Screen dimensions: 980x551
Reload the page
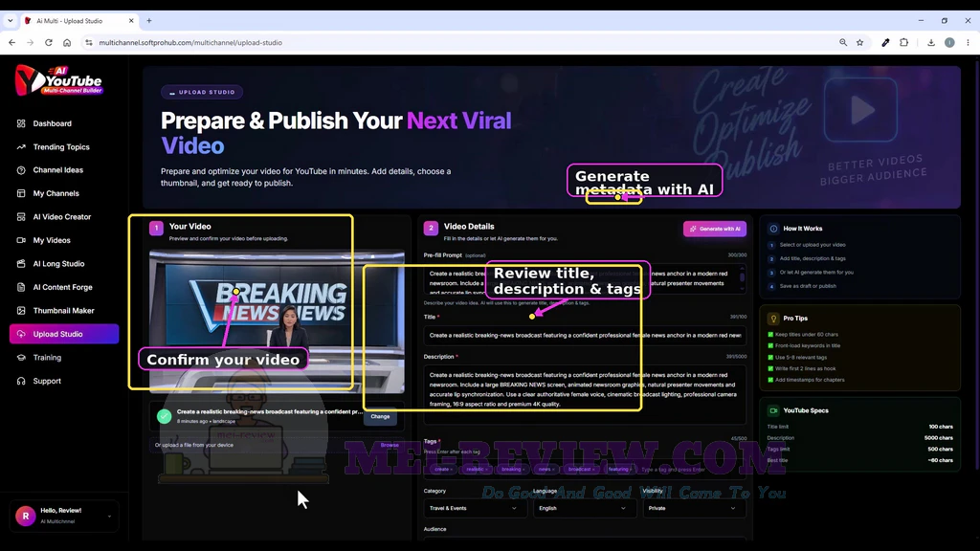(49, 42)
